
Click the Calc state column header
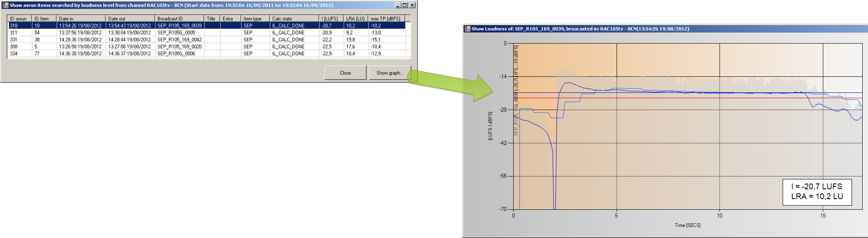coord(294,18)
